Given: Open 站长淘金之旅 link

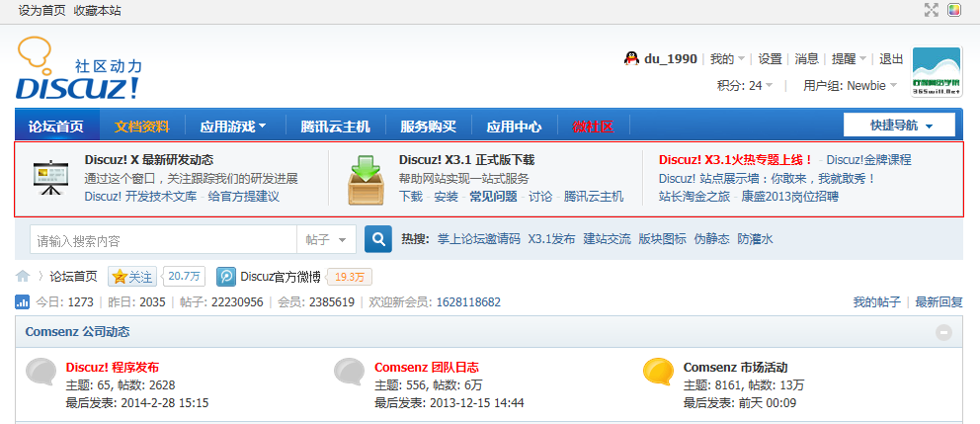Looking at the screenshot, I should tap(694, 197).
